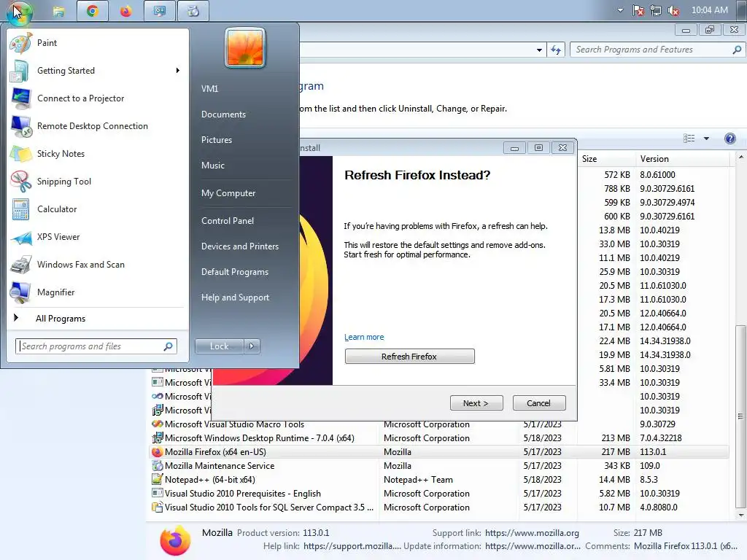
Task: Click the fifth taskbar uninstaller icon
Action: pos(193,11)
